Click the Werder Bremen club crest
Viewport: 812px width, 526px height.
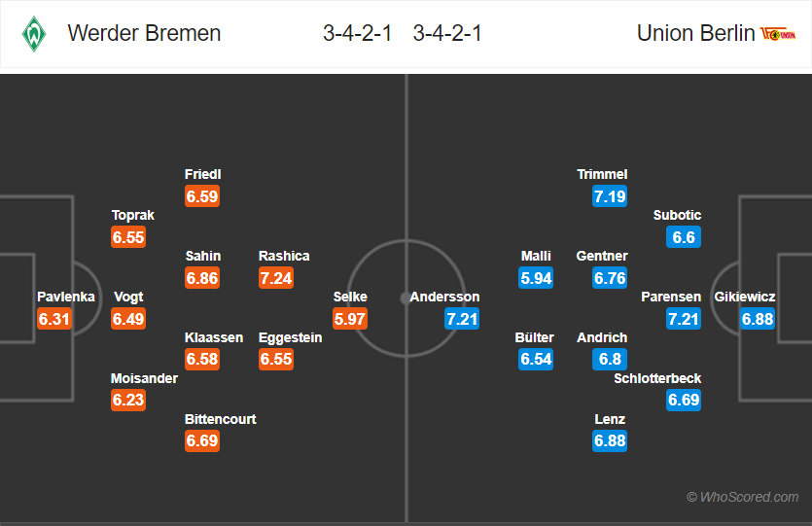pyautogui.click(x=34, y=34)
